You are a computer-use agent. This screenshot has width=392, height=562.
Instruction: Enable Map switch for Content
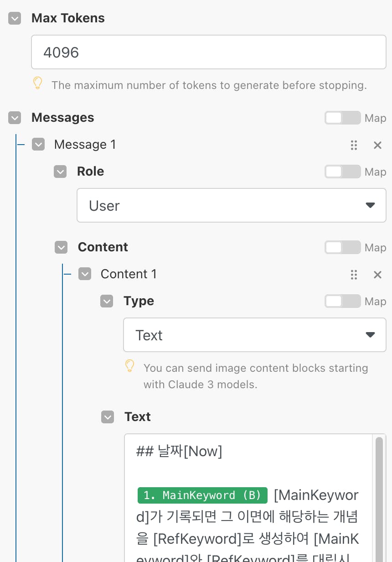[342, 248]
